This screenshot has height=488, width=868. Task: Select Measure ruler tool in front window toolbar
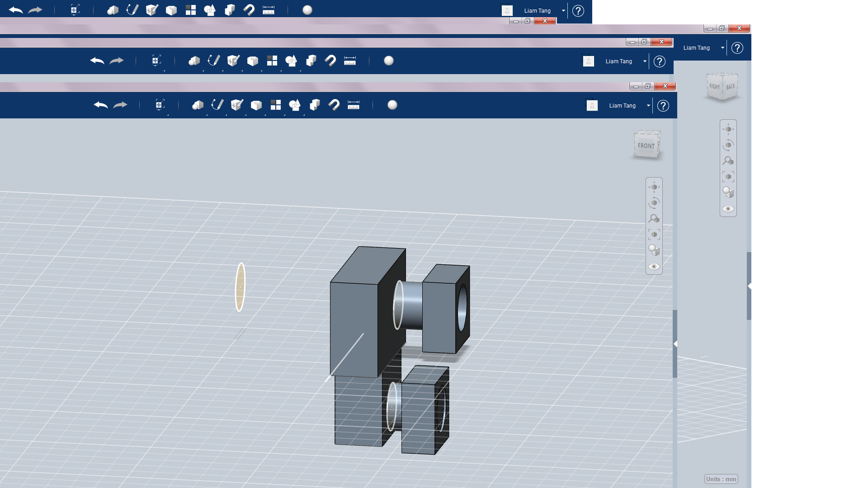pyautogui.click(x=354, y=105)
